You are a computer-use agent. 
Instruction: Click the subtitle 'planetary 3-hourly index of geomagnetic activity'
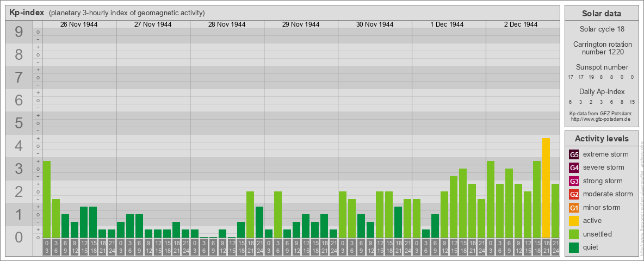(127, 13)
